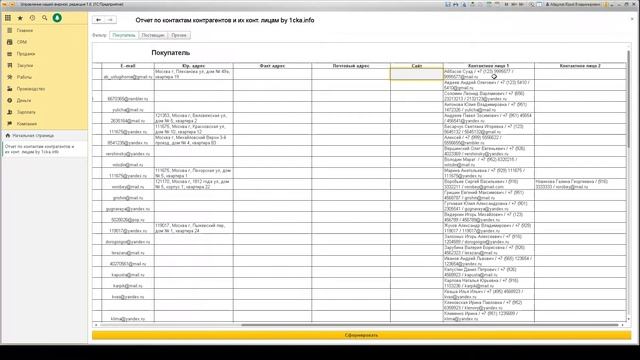Click the Факт адрес column header
Screen dimensions: 640x360
coord(272,65)
